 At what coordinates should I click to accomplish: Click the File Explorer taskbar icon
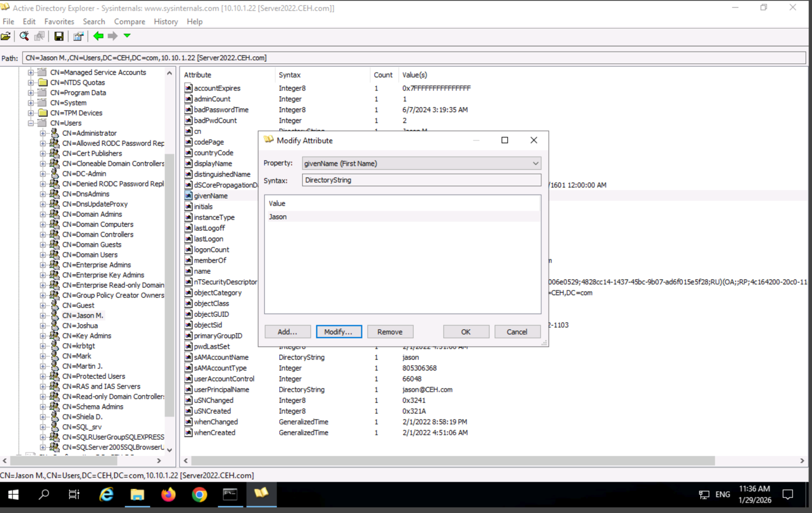(x=137, y=494)
